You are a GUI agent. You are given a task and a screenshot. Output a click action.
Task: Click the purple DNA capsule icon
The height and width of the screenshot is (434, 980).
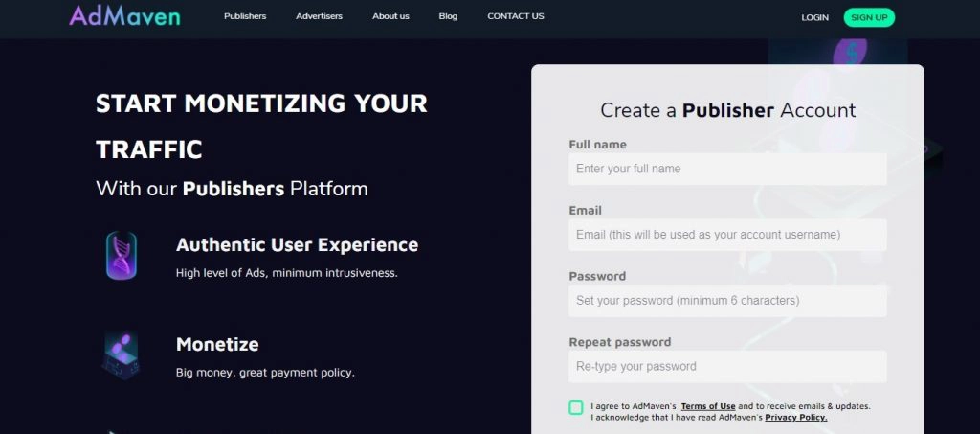tap(122, 255)
